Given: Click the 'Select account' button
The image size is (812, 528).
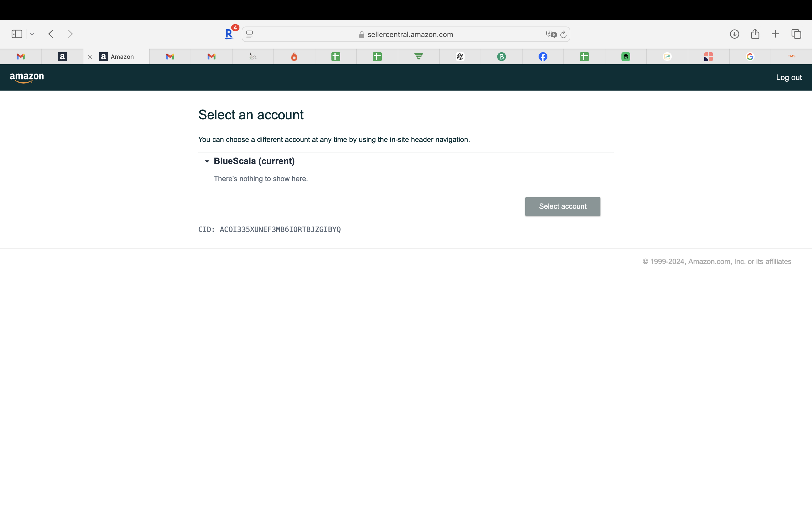Looking at the screenshot, I should tap(563, 206).
